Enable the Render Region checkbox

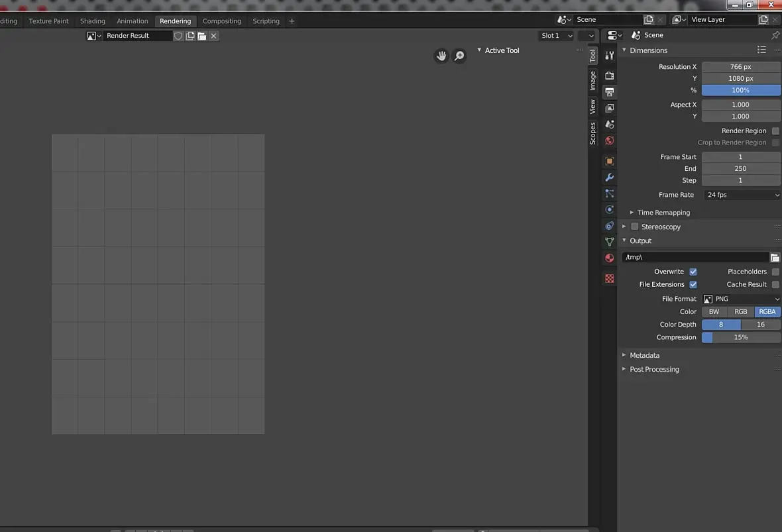pos(775,131)
